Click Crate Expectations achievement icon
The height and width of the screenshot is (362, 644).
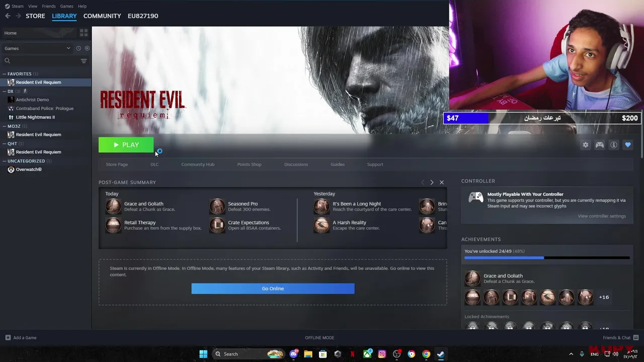pyautogui.click(x=217, y=225)
